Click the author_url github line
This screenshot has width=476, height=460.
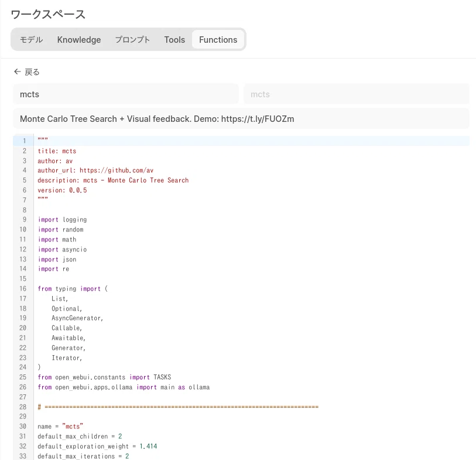coord(95,171)
